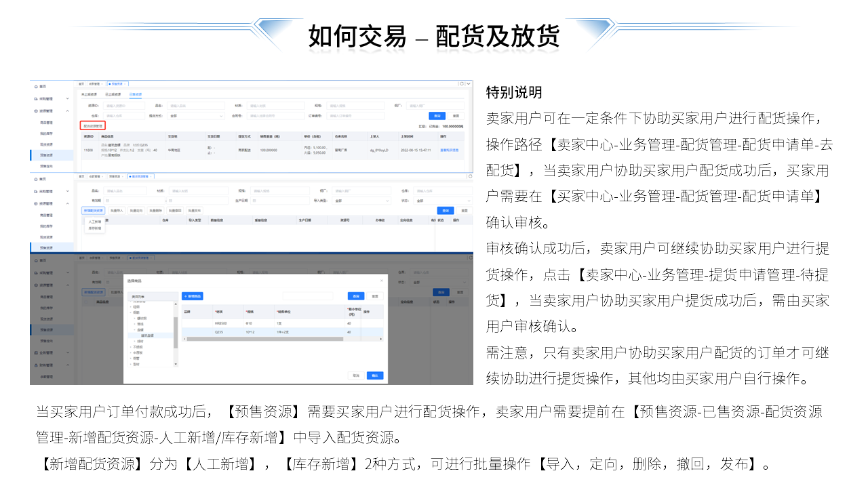Click the 重置 button in the top screenshot
This screenshot has width=868, height=488.
pyautogui.click(x=457, y=115)
